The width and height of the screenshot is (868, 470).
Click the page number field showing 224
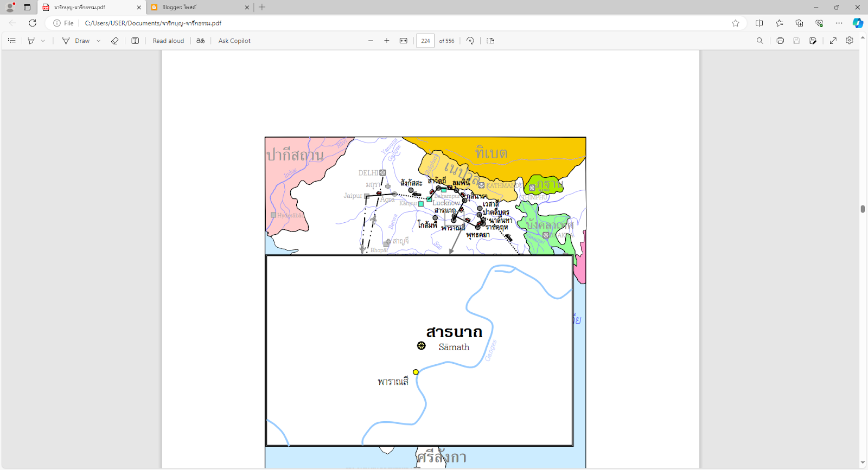point(425,41)
